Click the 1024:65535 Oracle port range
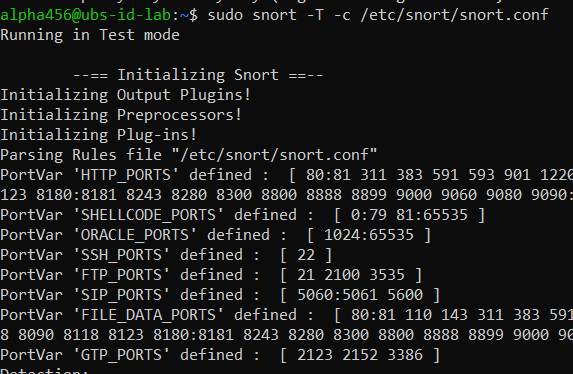The image size is (573, 374). [369, 235]
